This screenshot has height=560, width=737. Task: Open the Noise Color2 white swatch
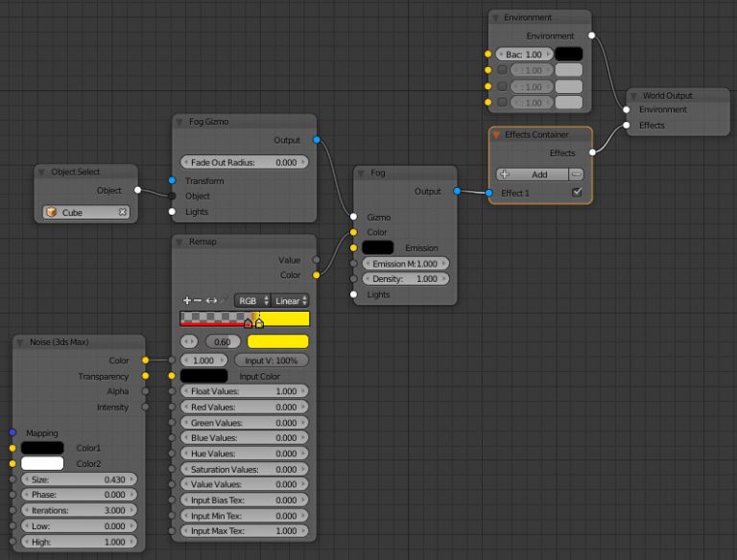42,463
